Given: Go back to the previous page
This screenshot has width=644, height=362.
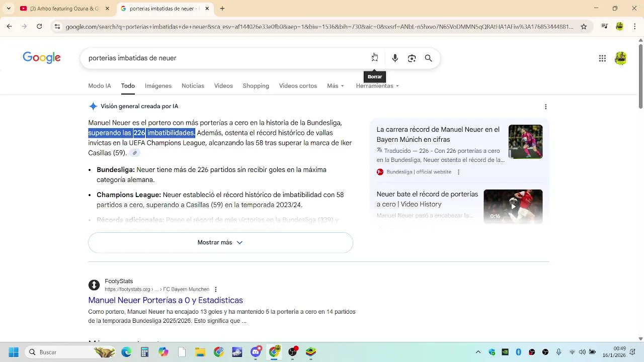Looking at the screenshot, I should pyautogui.click(x=9, y=27).
